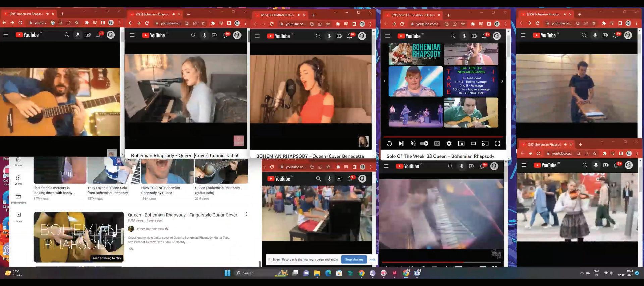The image size is (644, 286).
Task: Start voice search in Benedetta cover window
Action: [x=329, y=36]
